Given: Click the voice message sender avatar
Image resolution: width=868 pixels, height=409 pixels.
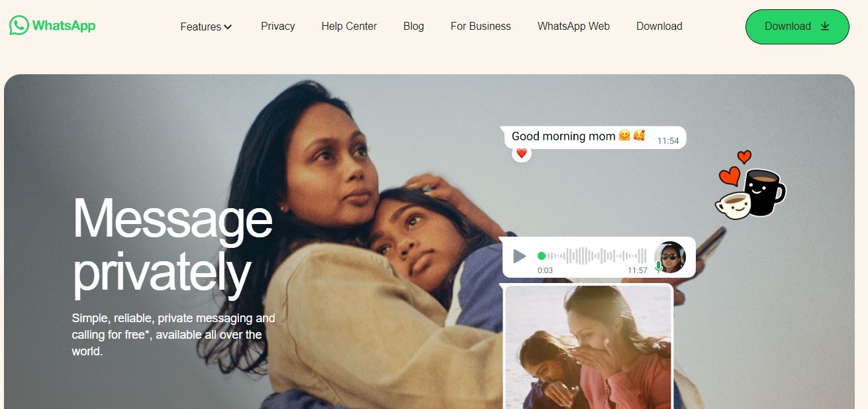Looking at the screenshot, I should click(670, 257).
